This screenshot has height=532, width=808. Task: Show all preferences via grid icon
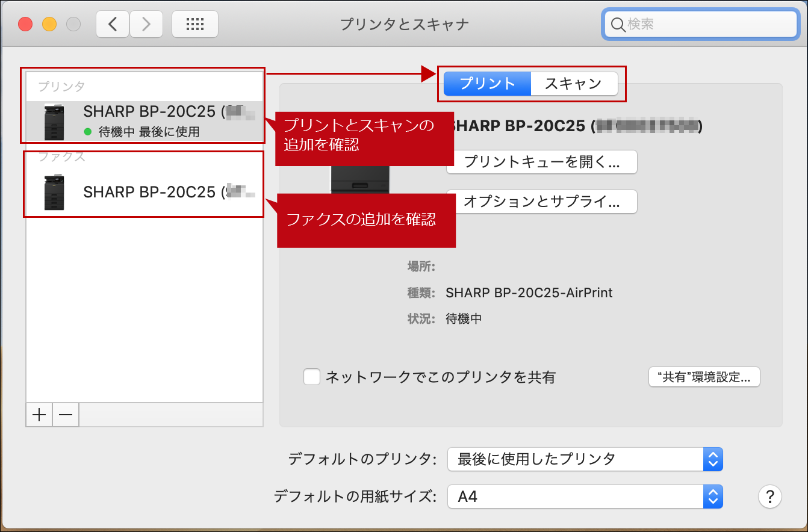[x=195, y=24]
